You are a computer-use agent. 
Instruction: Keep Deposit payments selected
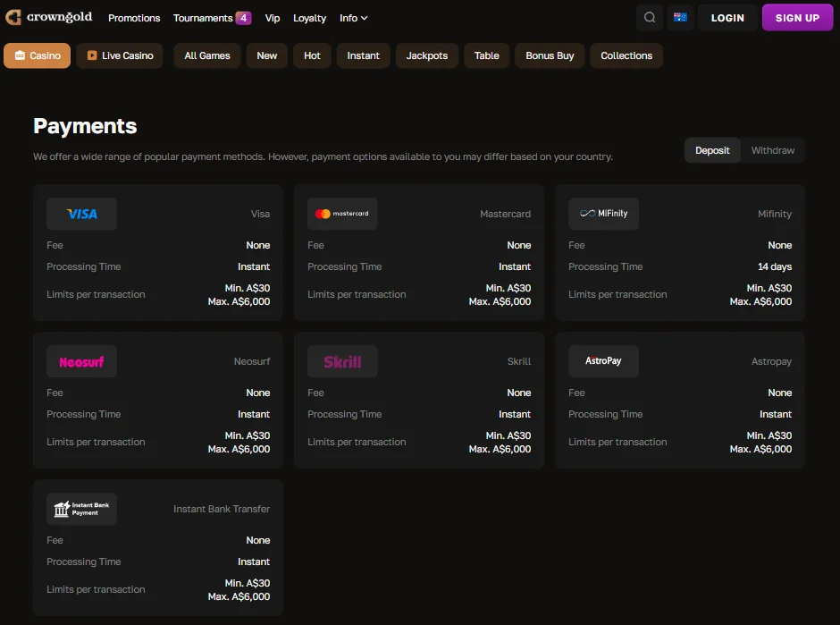click(712, 150)
